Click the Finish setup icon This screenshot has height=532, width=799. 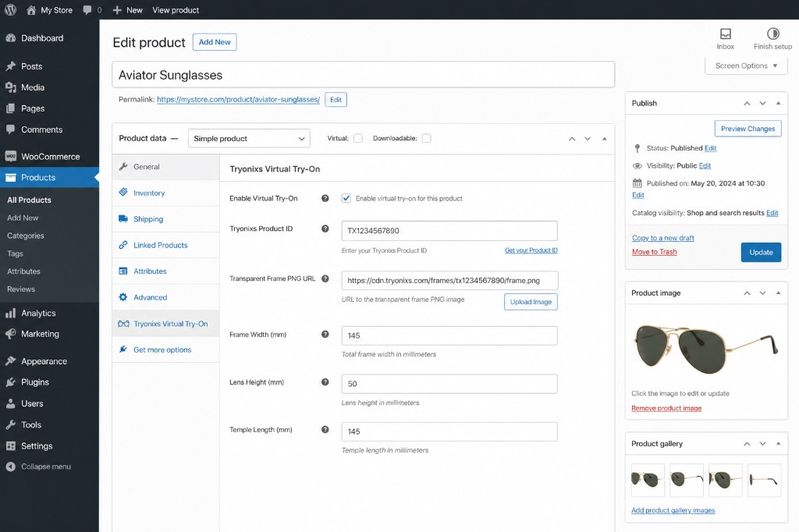tap(772, 34)
